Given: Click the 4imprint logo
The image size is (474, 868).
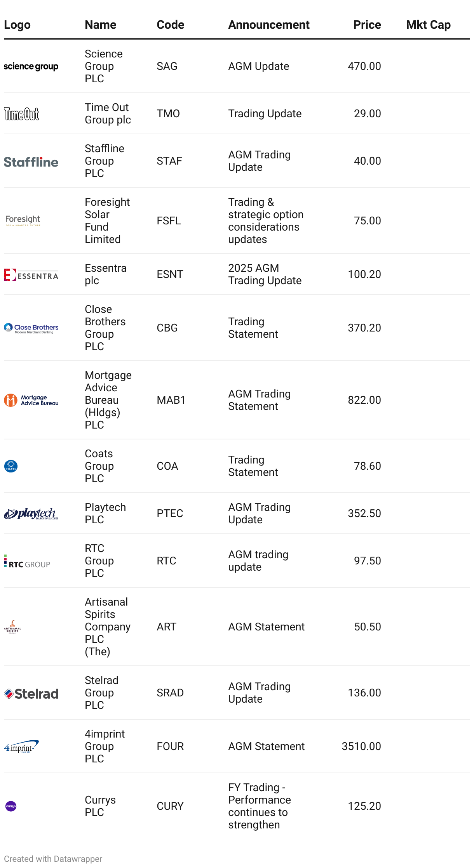Looking at the screenshot, I should pyautogui.click(x=21, y=746).
